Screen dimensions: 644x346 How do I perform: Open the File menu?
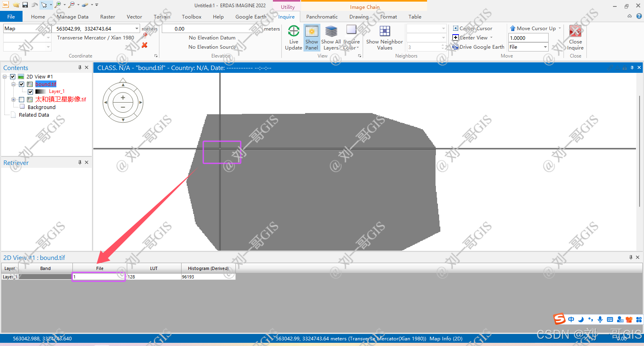(x=11, y=16)
